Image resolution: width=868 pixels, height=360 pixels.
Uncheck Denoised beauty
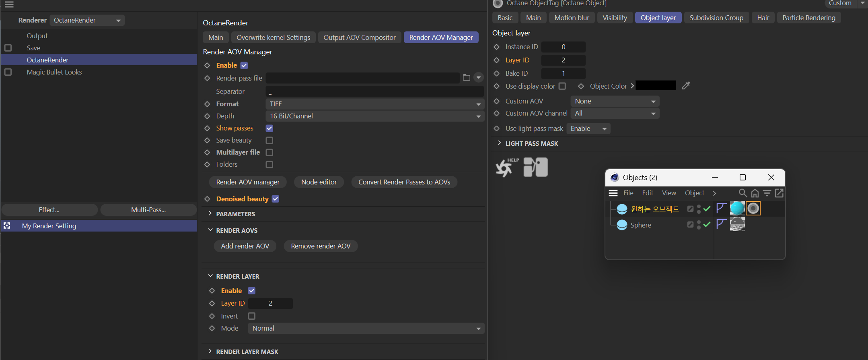click(276, 199)
